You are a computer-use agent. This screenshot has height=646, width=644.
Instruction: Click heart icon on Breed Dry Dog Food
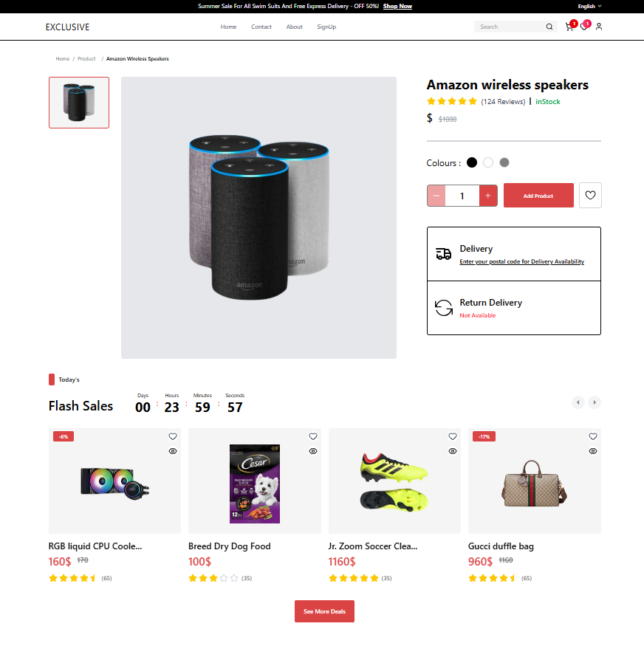pos(313,436)
